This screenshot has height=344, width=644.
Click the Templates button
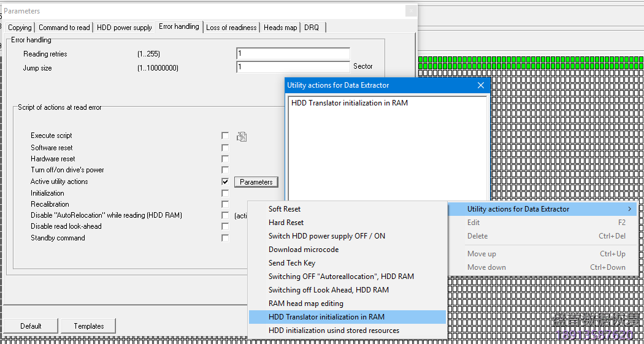89,326
